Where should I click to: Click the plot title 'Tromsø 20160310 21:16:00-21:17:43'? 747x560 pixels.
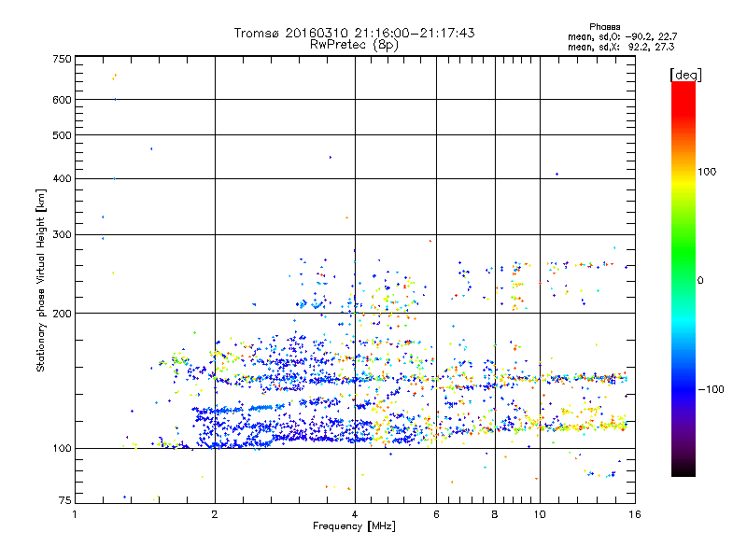(x=355, y=33)
